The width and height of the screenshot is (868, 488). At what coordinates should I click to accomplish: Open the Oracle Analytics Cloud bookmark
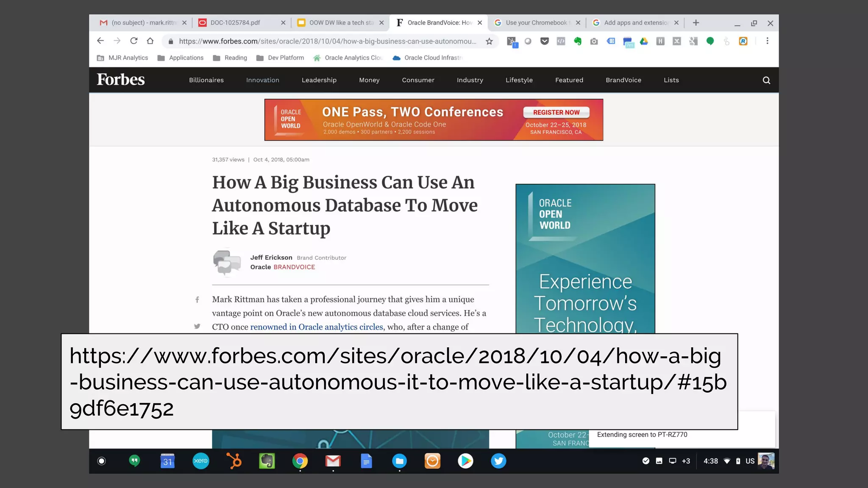(348, 58)
